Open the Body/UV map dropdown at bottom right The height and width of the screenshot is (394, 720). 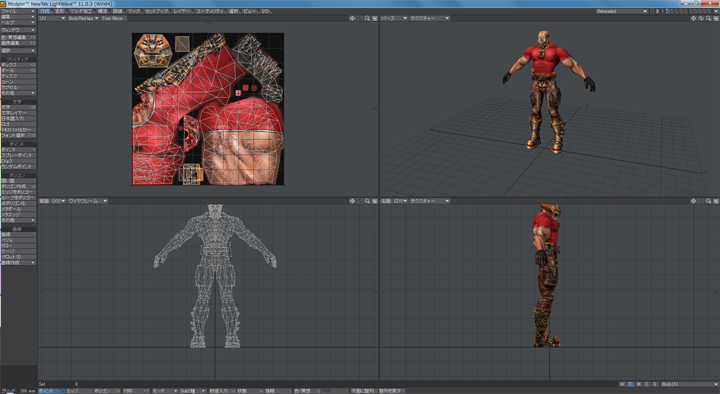[x=689, y=384]
